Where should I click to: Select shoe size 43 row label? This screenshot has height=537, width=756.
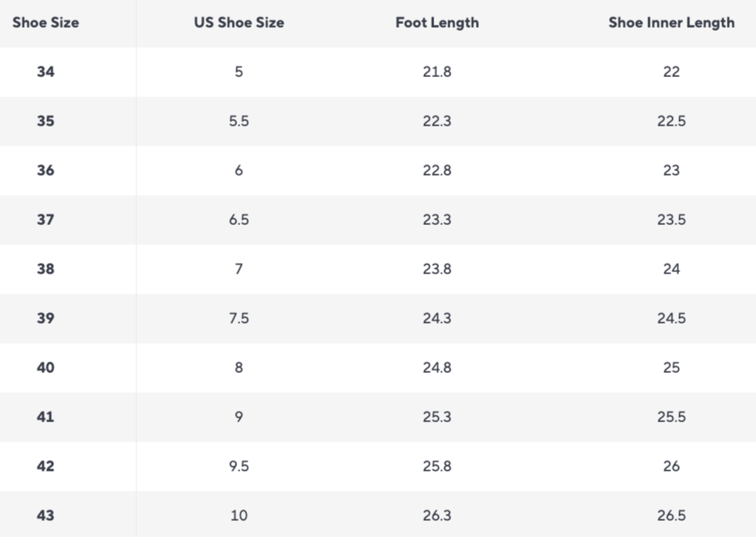(x=45, y=515)
